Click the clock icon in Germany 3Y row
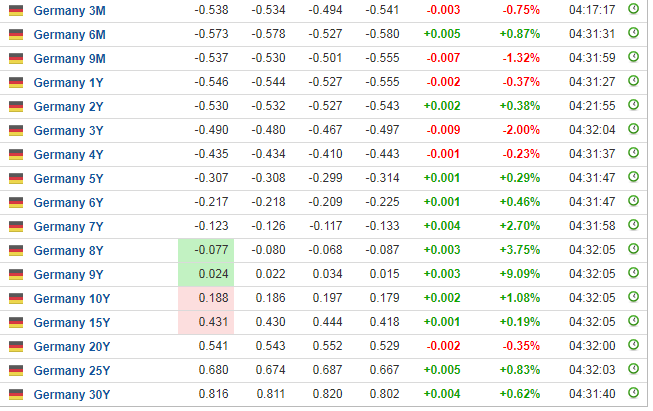The height and width of the screenshot is (411, 653). point(633,129)
